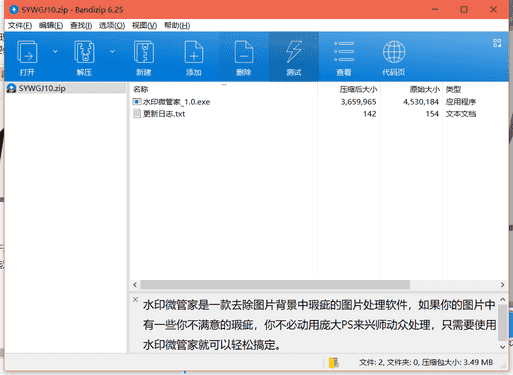Select the file 更新日志.txt
This screenshot has width=513, height=375.
click(164, 114)
